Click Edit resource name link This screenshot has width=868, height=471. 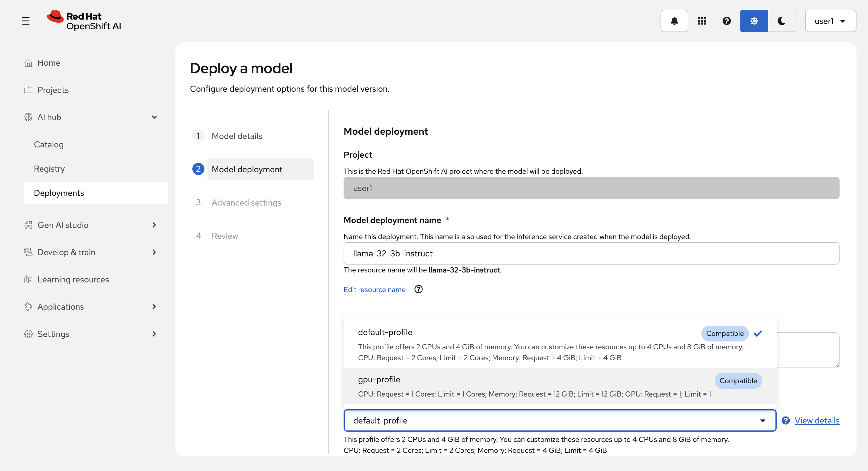coord(374,290)
